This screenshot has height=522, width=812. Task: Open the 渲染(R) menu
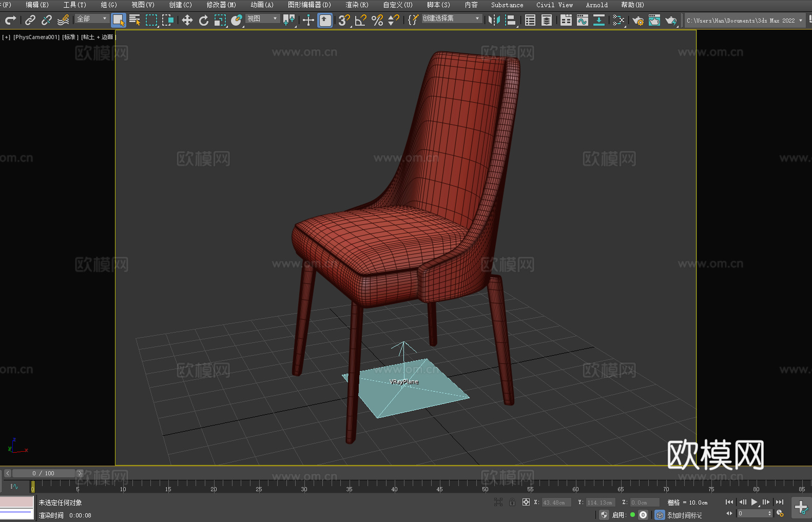357,5
